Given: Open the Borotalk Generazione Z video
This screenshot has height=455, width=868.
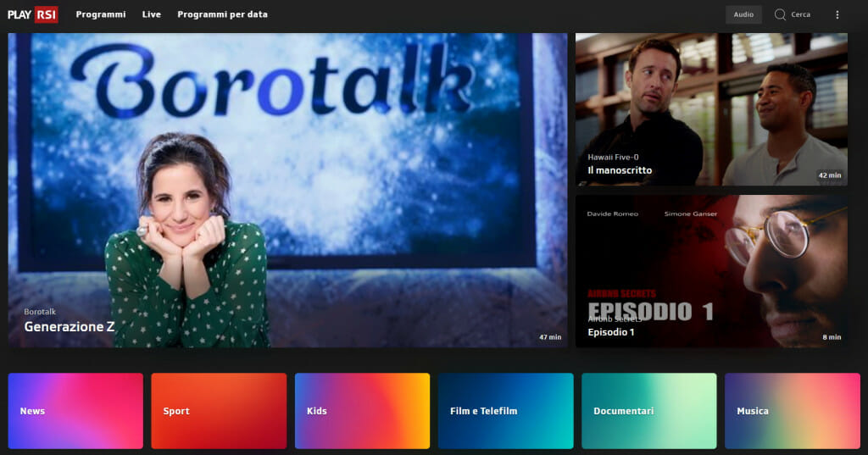Looking at the screenshot, I should (x=287, y=190).
